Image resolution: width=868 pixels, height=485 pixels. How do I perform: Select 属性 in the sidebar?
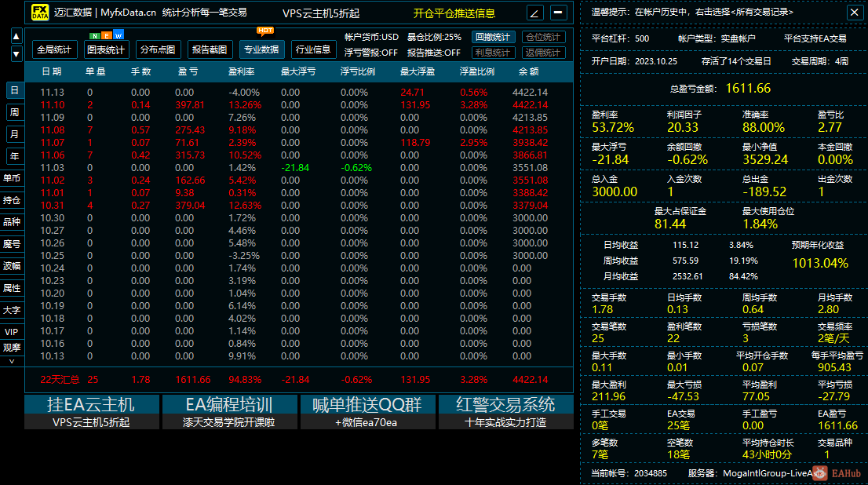click(12, 288)
